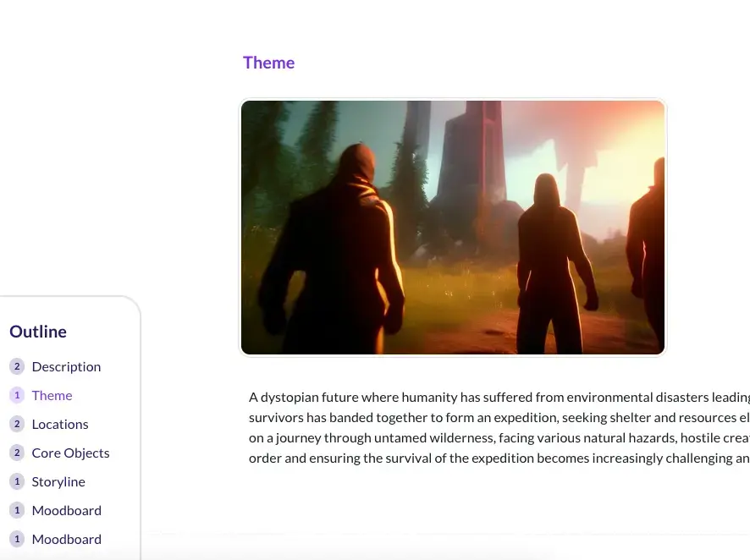
Task: Click the purple badge next to Theme
Action: (17, 395)
